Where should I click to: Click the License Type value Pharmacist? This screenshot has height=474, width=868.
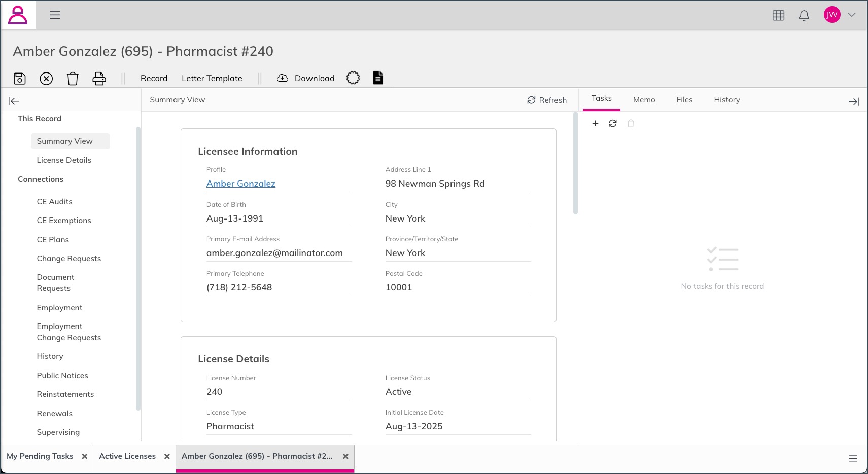coord(230,426)
